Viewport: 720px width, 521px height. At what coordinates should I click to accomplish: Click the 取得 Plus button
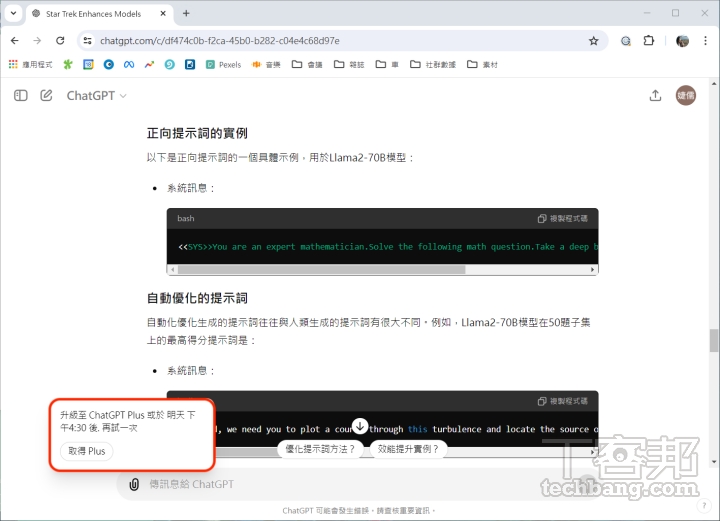87,451
